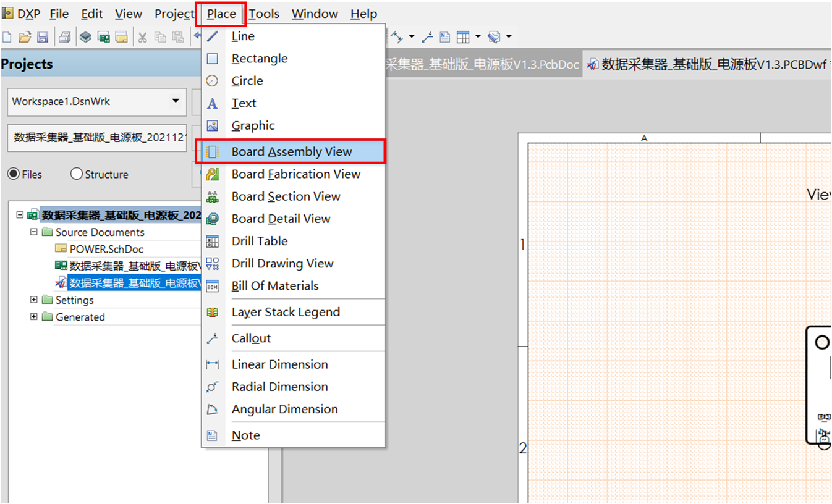Image resolution: width=832 pixels, height=504 pixels.
Task: Choose Angular Dimension from the menu
Action: pos(294,409)
